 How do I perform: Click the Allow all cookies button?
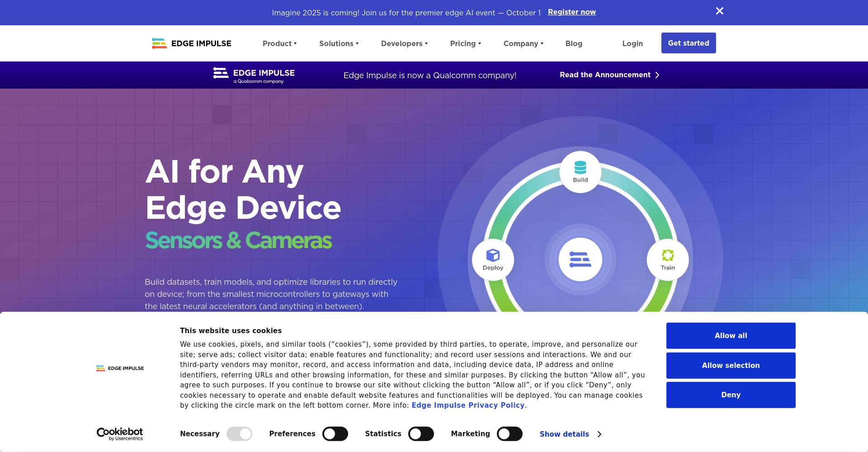coord(731,336)
